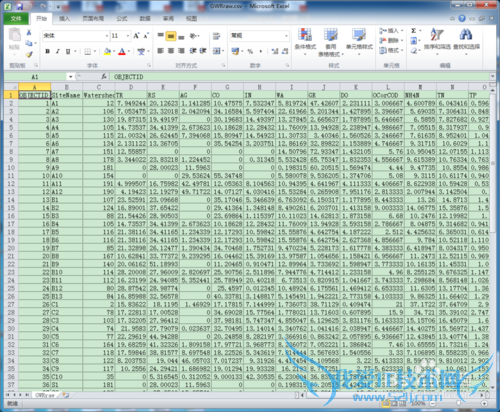Select column D header
Image resolution: width=500 pixels, height=412 pixels.
click(131, 87)
